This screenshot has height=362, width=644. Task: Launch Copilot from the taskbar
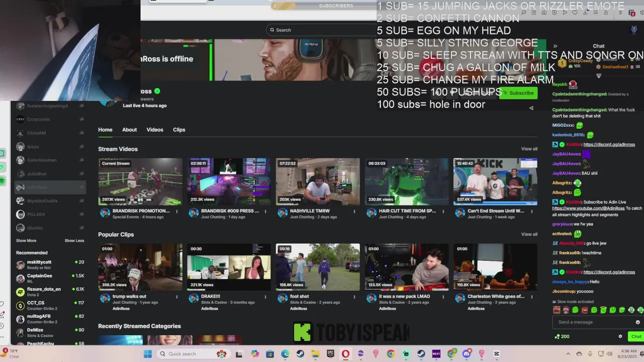coord(255,354)
